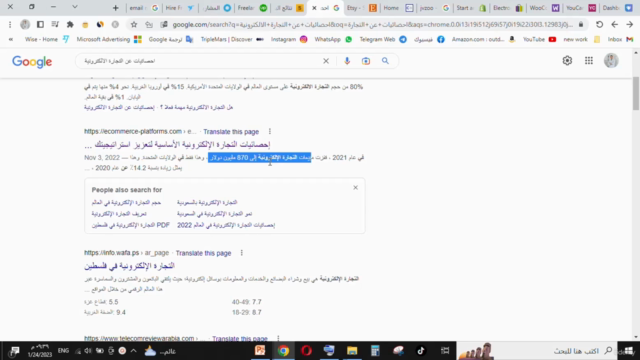Open a new browser tab
Screen dimensions: 640x360
[x=116, y=8]
